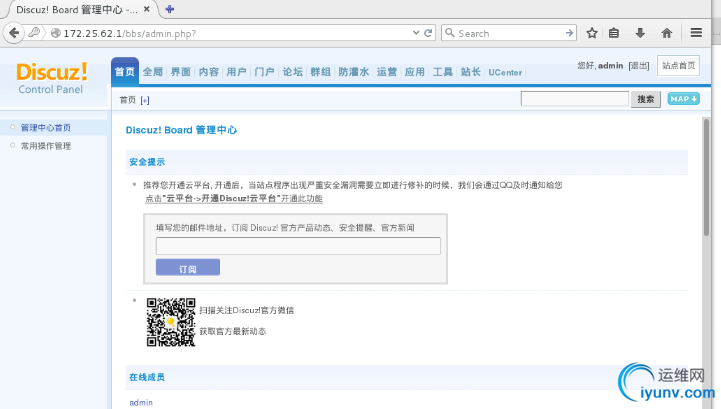Viewport: 721px width, 409px height.
Task: Open the 用户 menu
Action: coord(236,72)
